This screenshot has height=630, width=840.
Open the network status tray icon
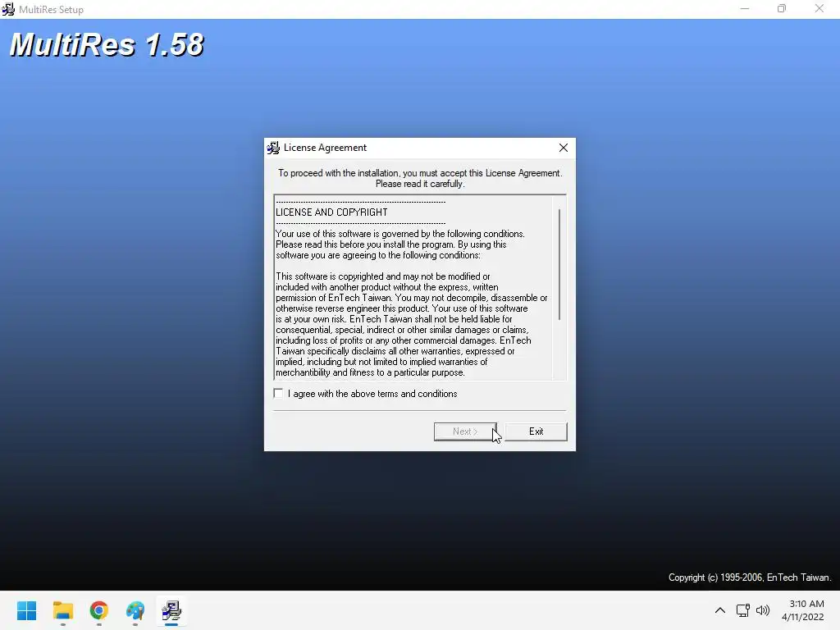tap(742, 610)
